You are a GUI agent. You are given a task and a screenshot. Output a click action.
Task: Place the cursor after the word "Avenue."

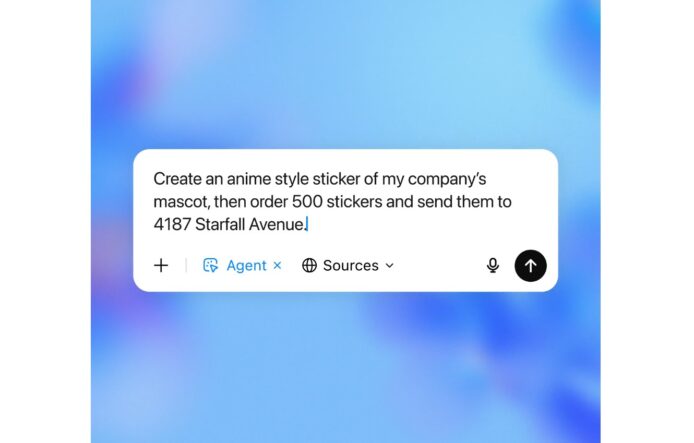(307, 224)
